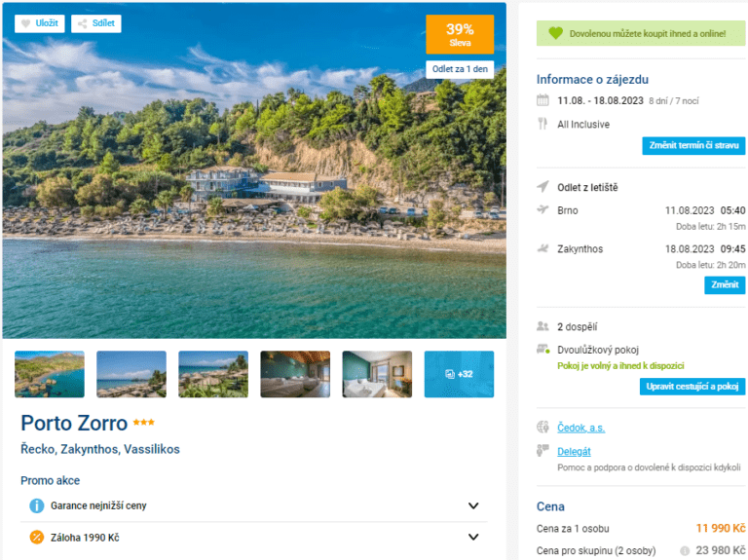748x560 pixels.
Task: Open the hotel bedroom thumbnail with white bed
Action: click(x=377, y=374)
